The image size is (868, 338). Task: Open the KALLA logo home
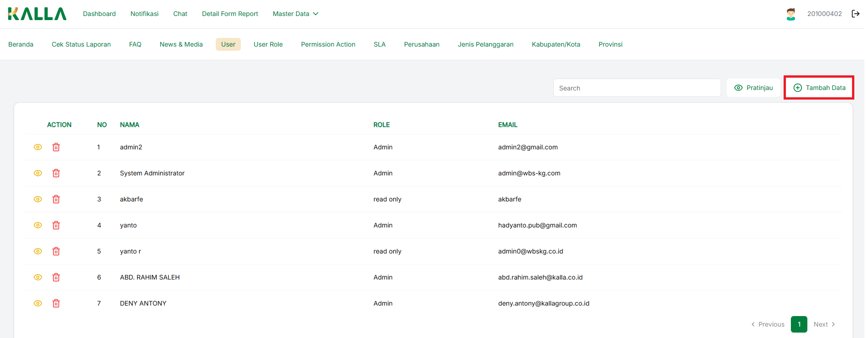coord(37,14)
